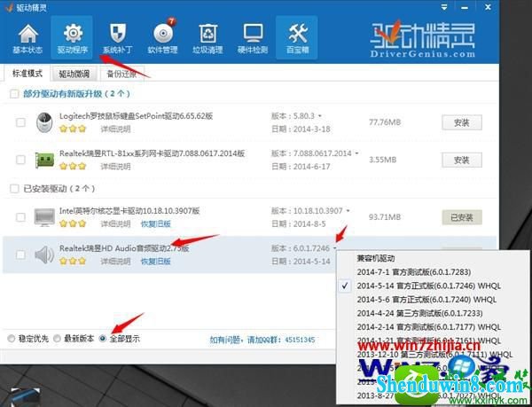Screen dimensions: 532x407
Task: Check the Realtek HD Audio driver checkbox
Action: tap(20, 254)
